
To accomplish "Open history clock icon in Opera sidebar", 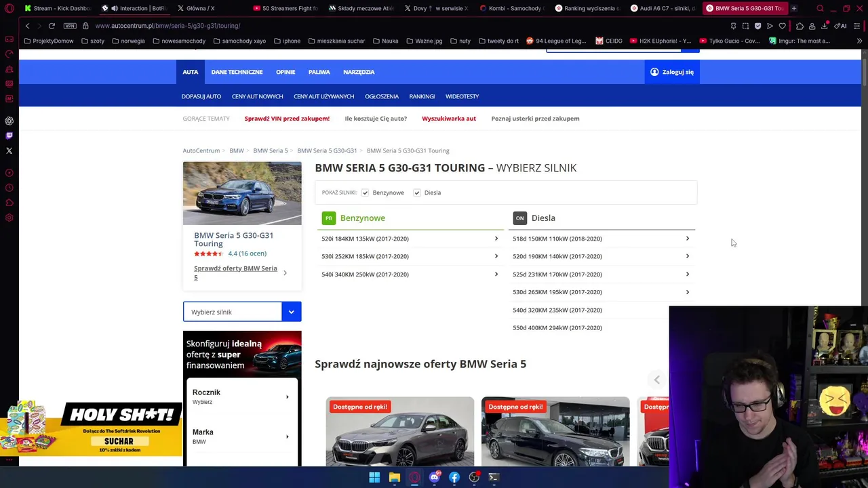I will tap(9, 188).
